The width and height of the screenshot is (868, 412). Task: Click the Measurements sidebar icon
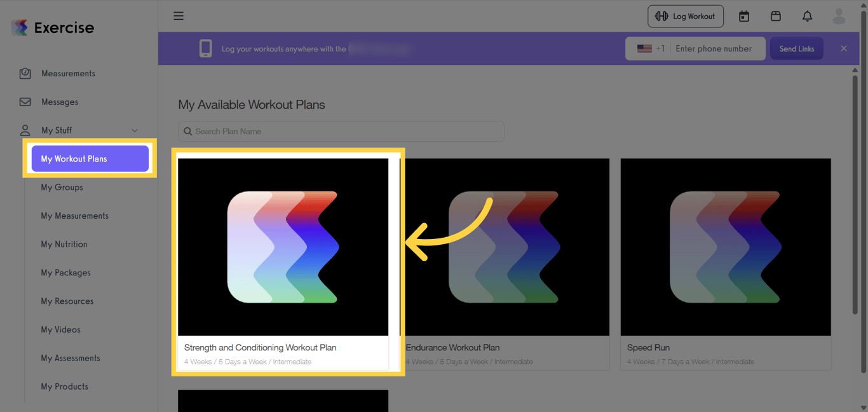pyautogui.click(x=25, y=73)
